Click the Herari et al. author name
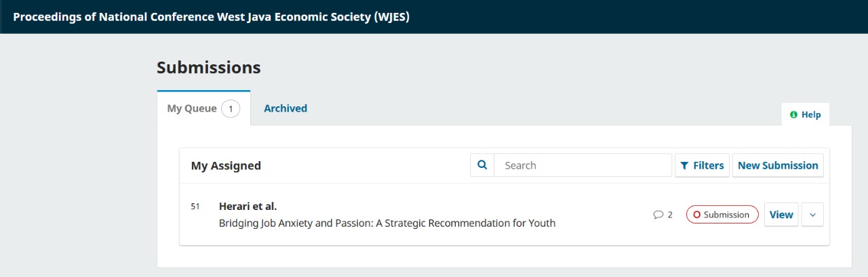The height and width of the screenshot is (277, 868). pyautogui.click(x=248, y=207)
